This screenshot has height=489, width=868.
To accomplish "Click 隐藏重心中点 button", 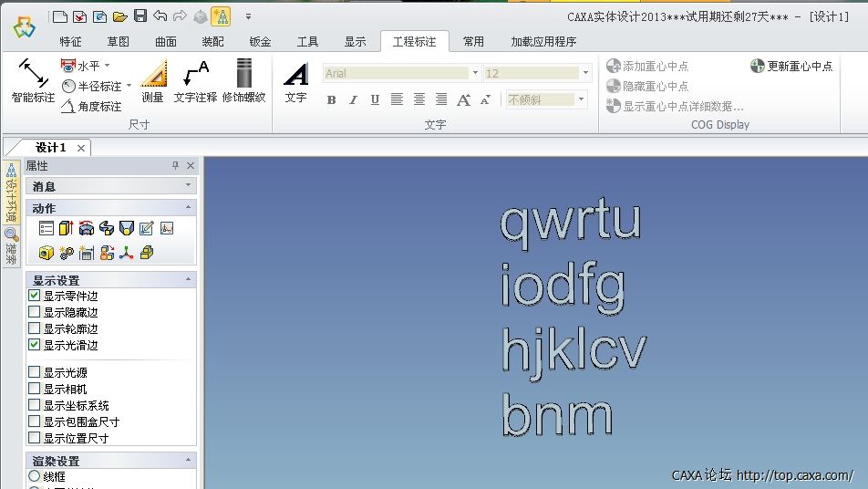I will click(x=647, y=86).
